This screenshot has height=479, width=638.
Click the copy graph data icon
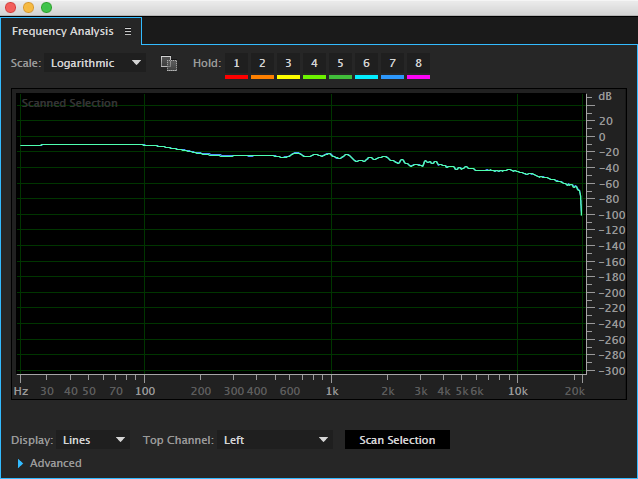(x=169, y=63)
